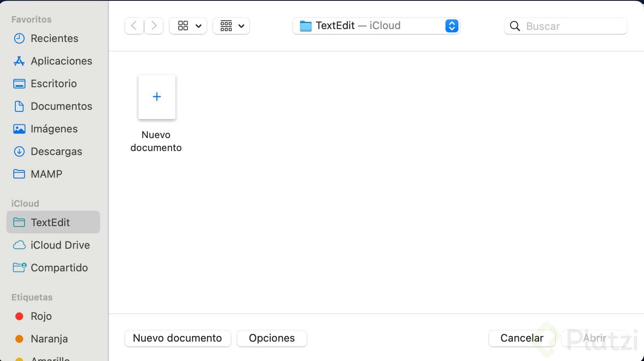Open Escritorio in the sidebar
This screenshot has height=361, width=644.
pos(53,84)
